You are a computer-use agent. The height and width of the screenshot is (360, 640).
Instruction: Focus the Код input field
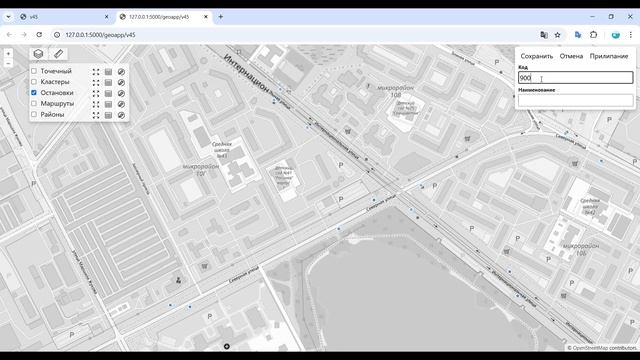pos(576,78)
